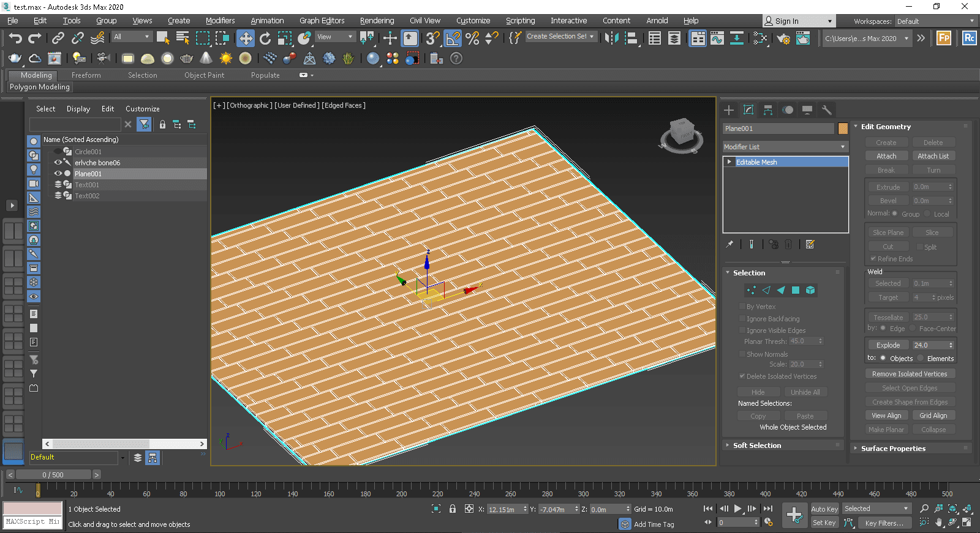Toggle visibility eye of Plane001
The height and width of the screenshot is (533, 980).
pyautogui.click(x=58, y=174)
